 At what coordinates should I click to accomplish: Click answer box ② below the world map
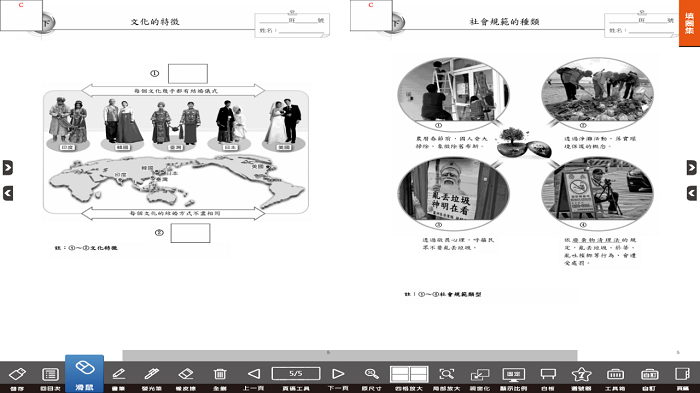[x=190, y=233]
